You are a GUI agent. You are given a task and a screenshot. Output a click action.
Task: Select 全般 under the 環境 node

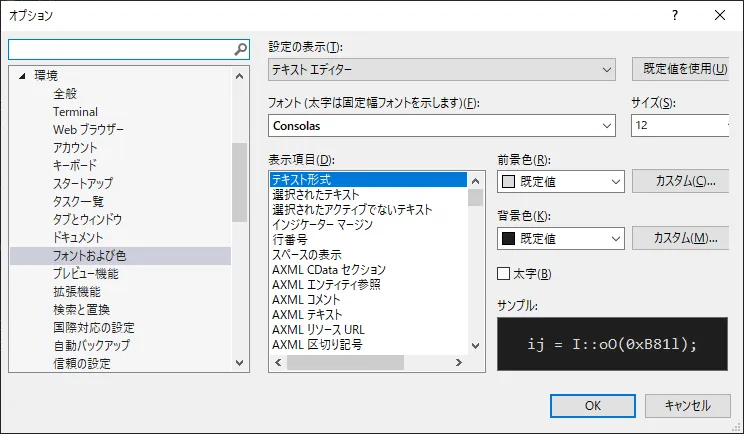pyautogui.click(x=65, y=93)
